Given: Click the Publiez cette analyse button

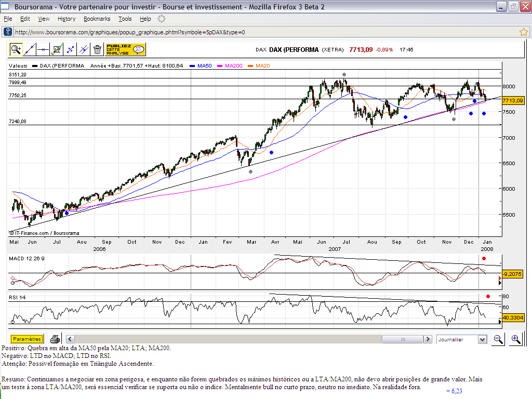Looking at the screenshot, I should pyautogui.click(x=126, y=49).
